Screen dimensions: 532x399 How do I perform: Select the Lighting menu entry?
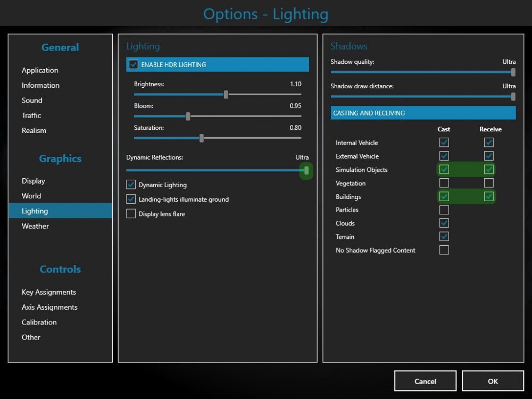60,211
